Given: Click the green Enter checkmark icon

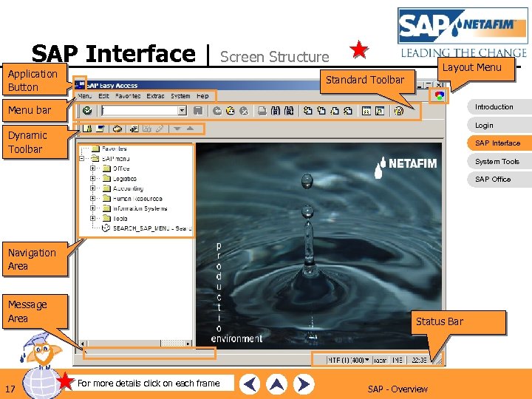Looking at the screenshot, I should (x=87, y=111).
